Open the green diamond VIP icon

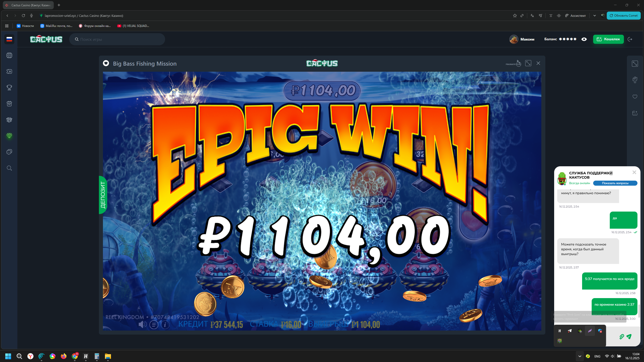(9, 136)
